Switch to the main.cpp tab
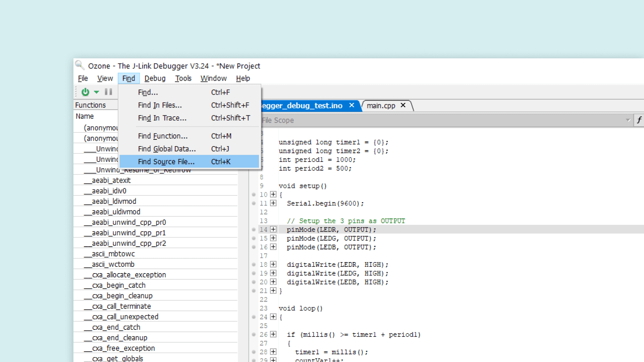The image size is (644, 362). (381, 106)
